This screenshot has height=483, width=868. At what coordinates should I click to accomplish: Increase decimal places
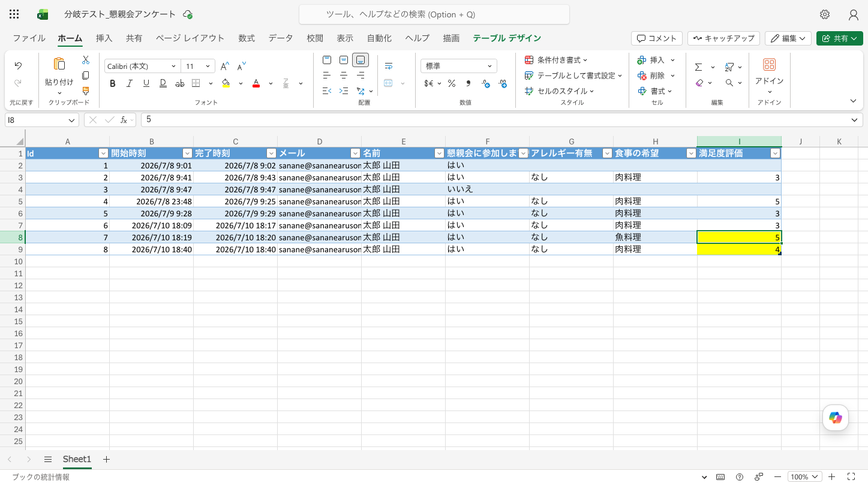pyautogui.click(x=503, y=83)
